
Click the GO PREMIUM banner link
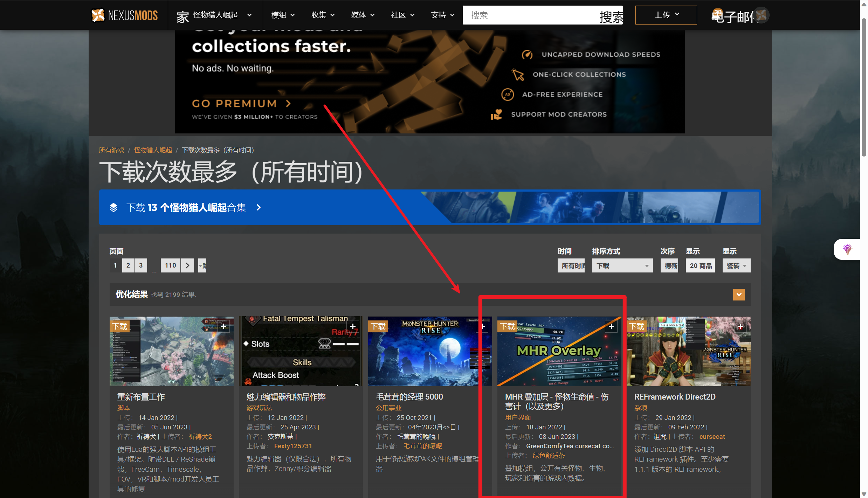coord(241,104)
